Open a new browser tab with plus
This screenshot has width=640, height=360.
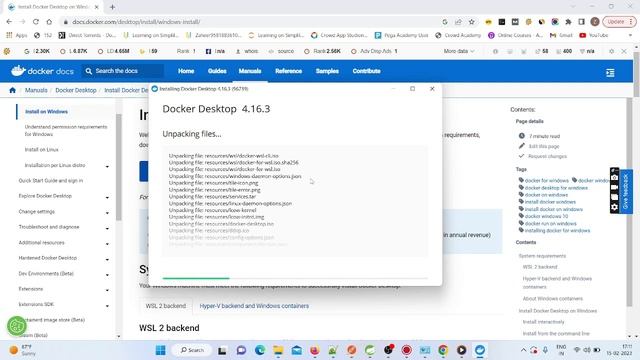pyautogui.click(x=112, y=7)
